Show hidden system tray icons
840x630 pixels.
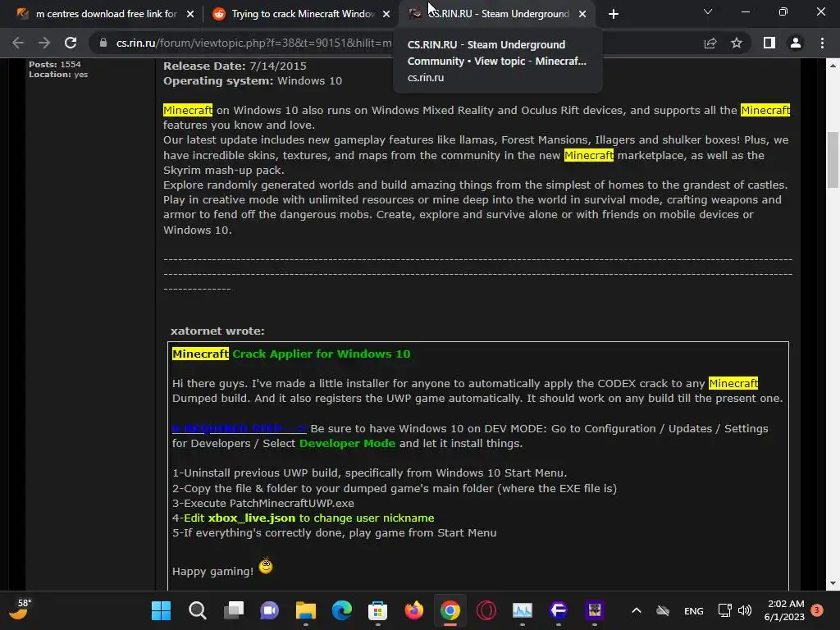(637, 610)
